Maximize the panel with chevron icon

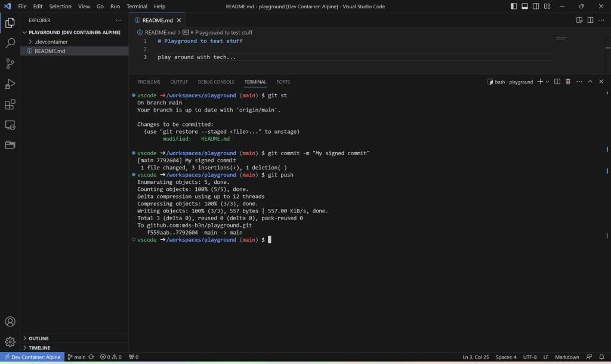pyautogui.click(x=590, y=82)
